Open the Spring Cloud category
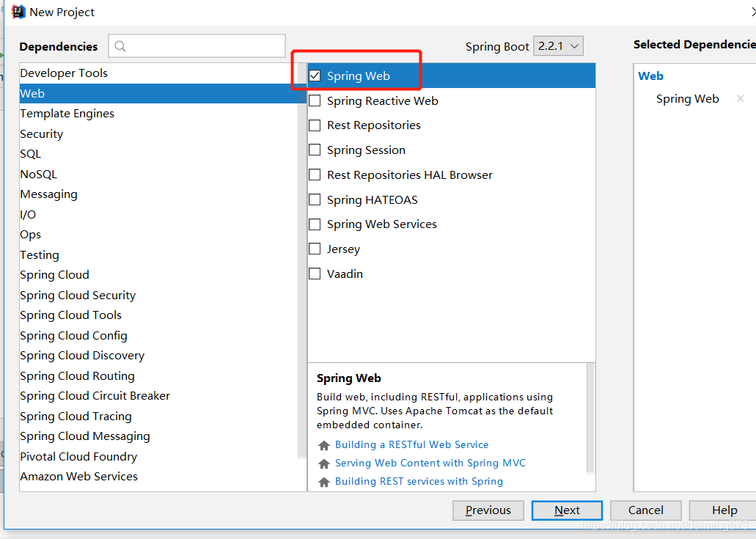 (x=158, y=275)
